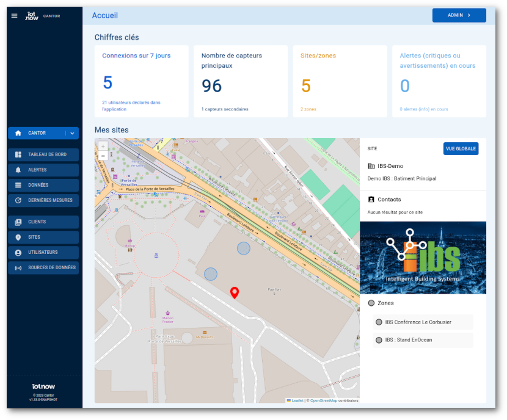Expand the CANTOR dropdown chevron
The width and height of the screenshot is (507, 420).
[x=73, y=133]
